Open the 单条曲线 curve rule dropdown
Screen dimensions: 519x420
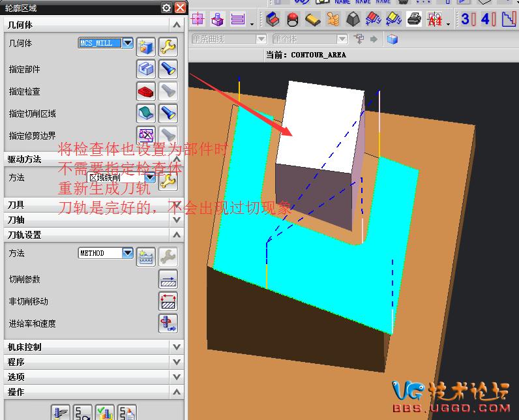pyautogui.click(x=261, y=40)
